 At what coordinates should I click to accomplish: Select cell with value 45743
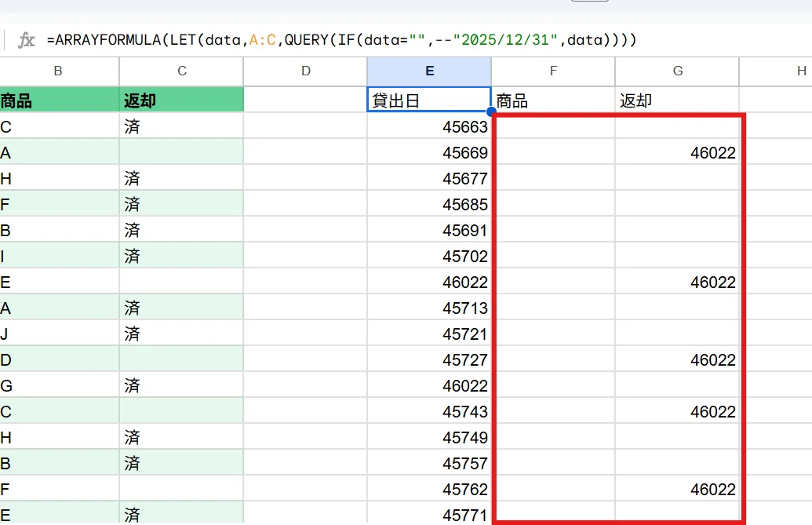(429, 411)
